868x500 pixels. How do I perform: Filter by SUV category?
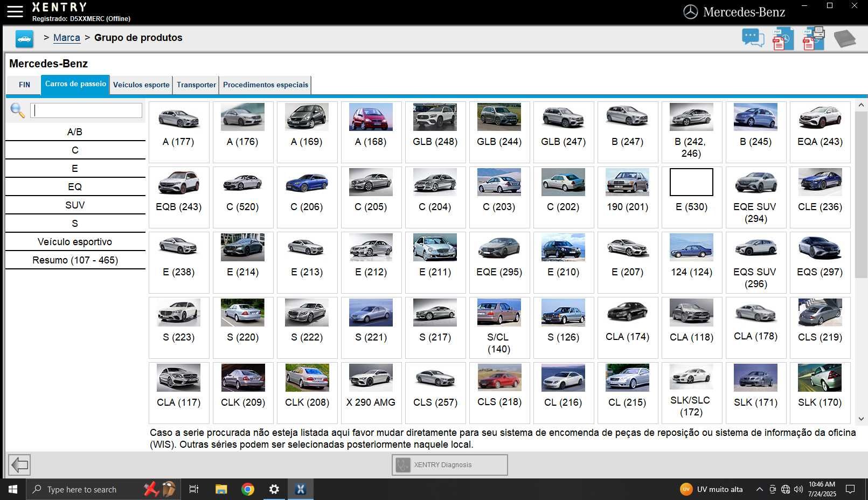[x=75, y=205]
